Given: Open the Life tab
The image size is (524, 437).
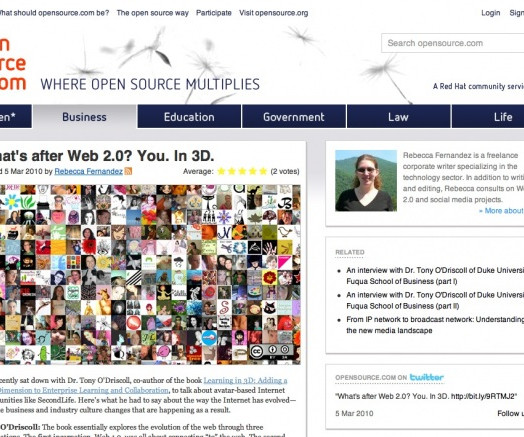Looking at the screenshot, I should (x=488, y=117).
